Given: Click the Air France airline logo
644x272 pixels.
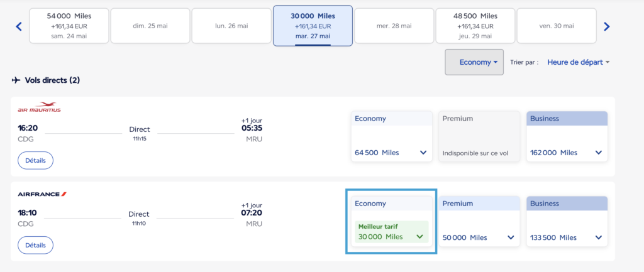Looking at the screenshot, I should (42, 194).
